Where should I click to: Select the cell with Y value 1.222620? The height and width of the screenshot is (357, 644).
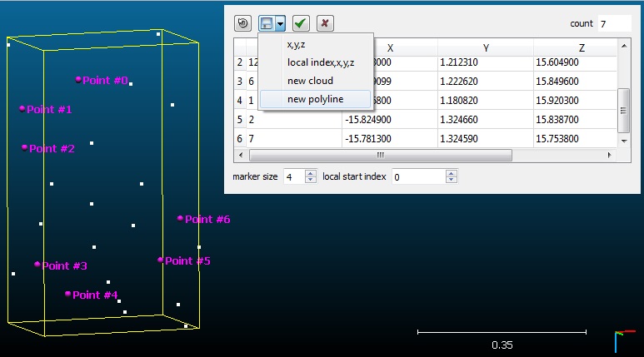[486, 82]
